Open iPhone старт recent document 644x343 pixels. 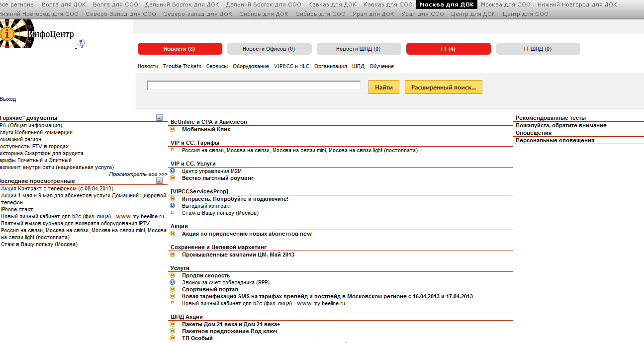pyautogui.click(x=17, y=209)
